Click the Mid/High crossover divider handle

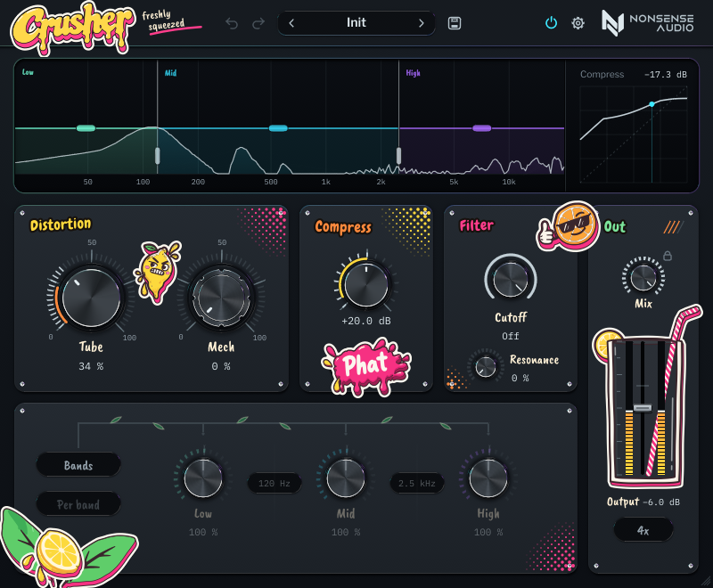[x=398, y=155]
